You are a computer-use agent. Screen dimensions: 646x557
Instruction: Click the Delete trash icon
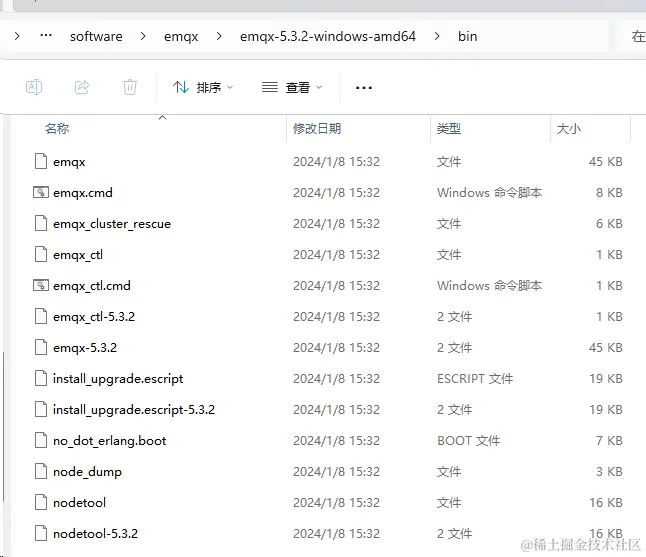pos(130,87)
